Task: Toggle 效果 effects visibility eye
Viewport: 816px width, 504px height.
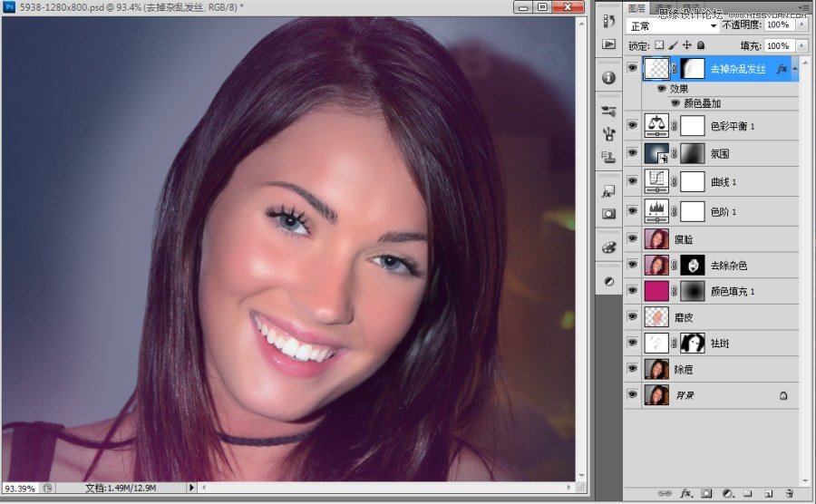Action: point(662,89)
